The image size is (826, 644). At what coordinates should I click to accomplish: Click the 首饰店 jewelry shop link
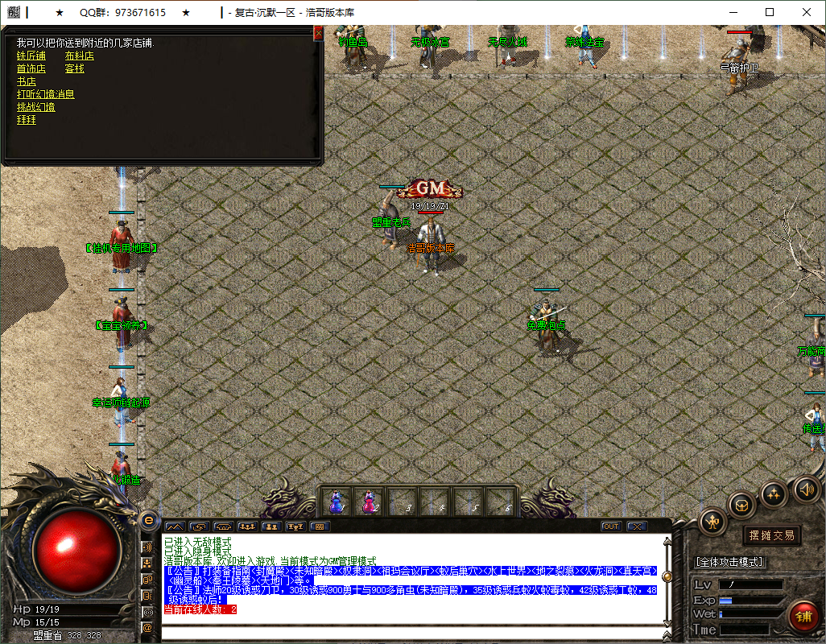point(31,68)
